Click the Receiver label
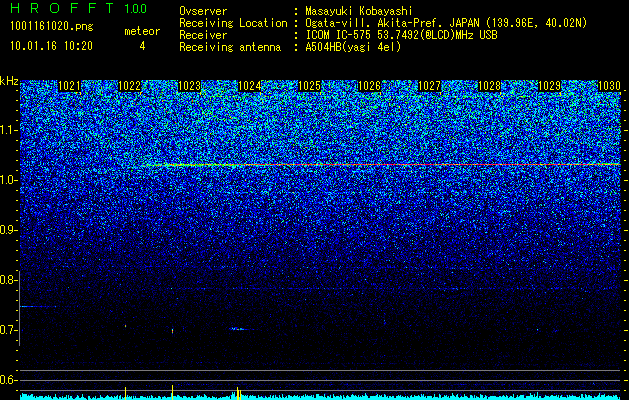Image resolution: width=629 pixels, height=400 pixels. tap(203, 35)
